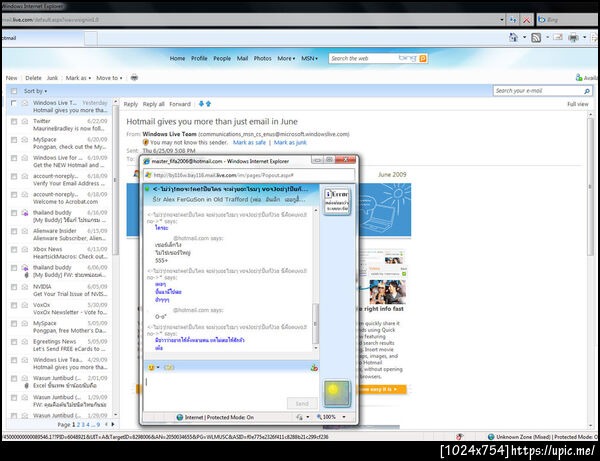Click the Search the web field

point(364,59)
